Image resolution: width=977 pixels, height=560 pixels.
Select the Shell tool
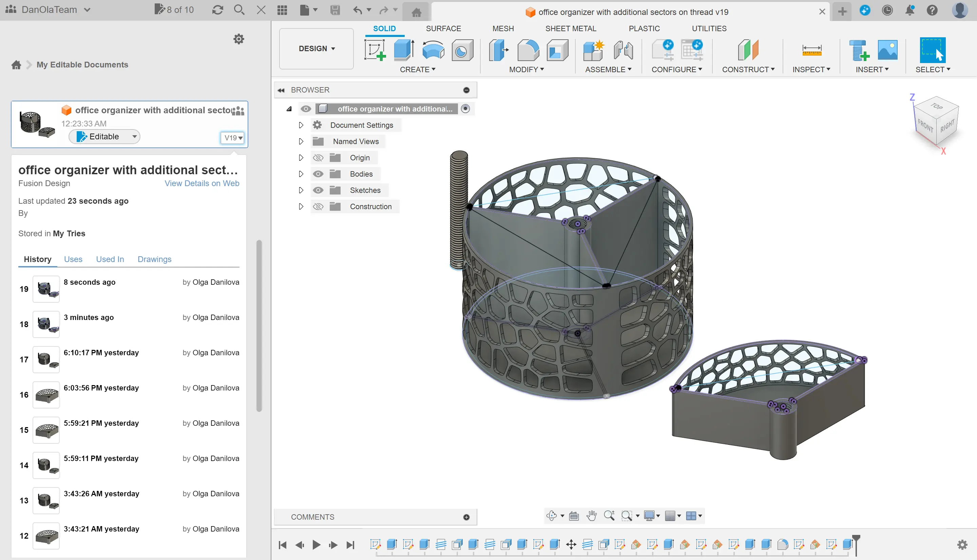[557, 50]
